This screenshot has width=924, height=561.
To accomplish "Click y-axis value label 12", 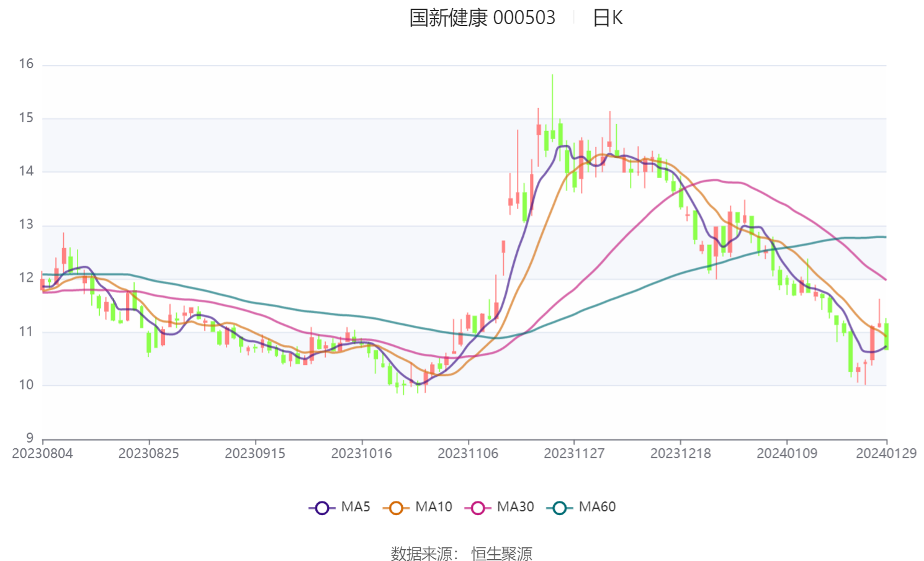I will [26, 278].
